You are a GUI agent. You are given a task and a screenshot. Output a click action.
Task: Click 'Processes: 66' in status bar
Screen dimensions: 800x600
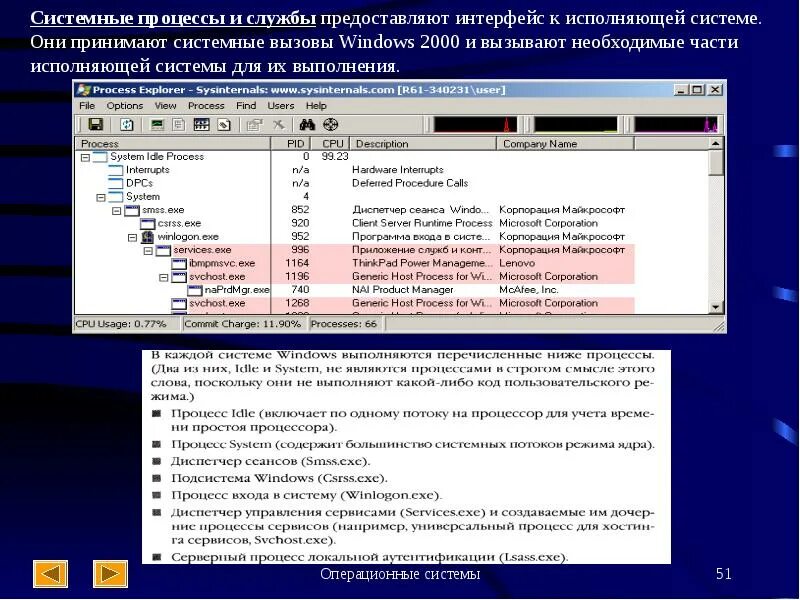(344, 324)
